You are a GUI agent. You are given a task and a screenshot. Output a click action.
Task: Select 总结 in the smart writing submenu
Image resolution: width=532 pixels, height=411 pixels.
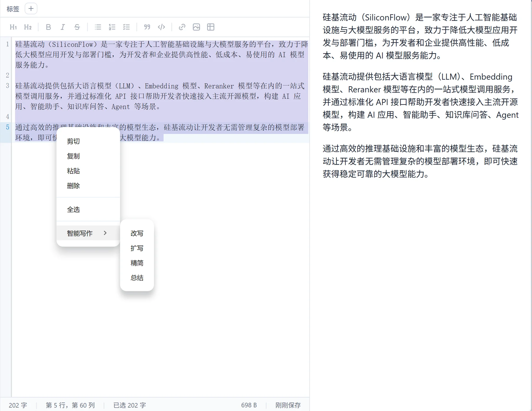tap(137, 278)
